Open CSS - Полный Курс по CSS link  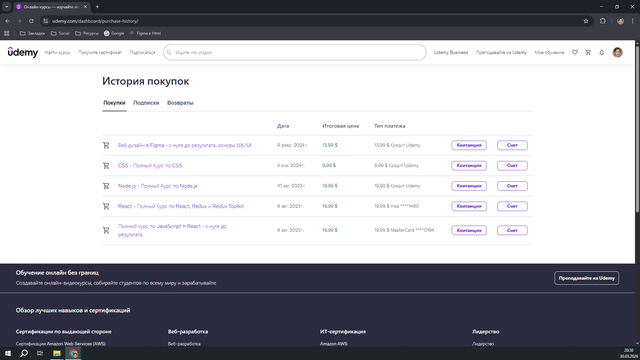click(150, 165)
